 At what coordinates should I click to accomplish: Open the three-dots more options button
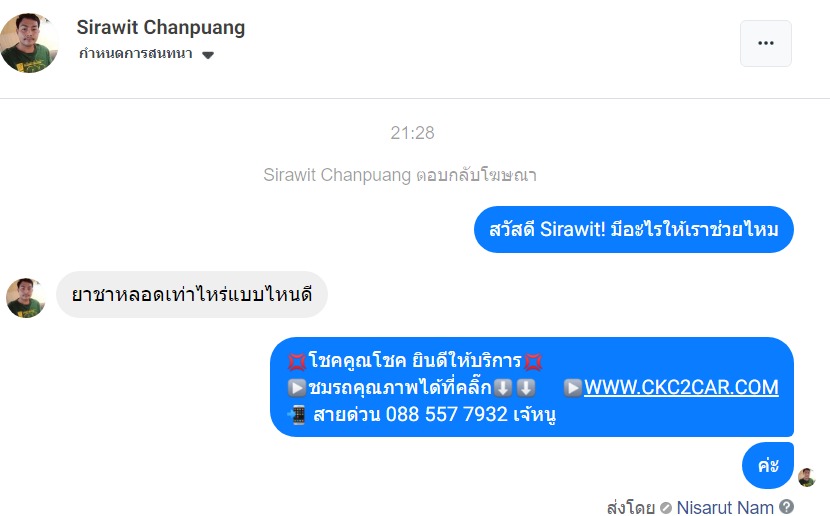(765, 43)
